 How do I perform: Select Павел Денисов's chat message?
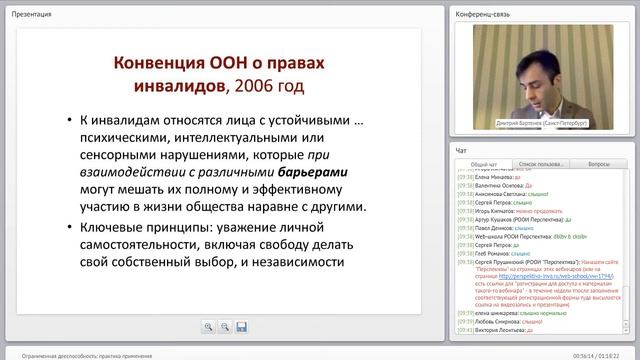pos(496,228)
